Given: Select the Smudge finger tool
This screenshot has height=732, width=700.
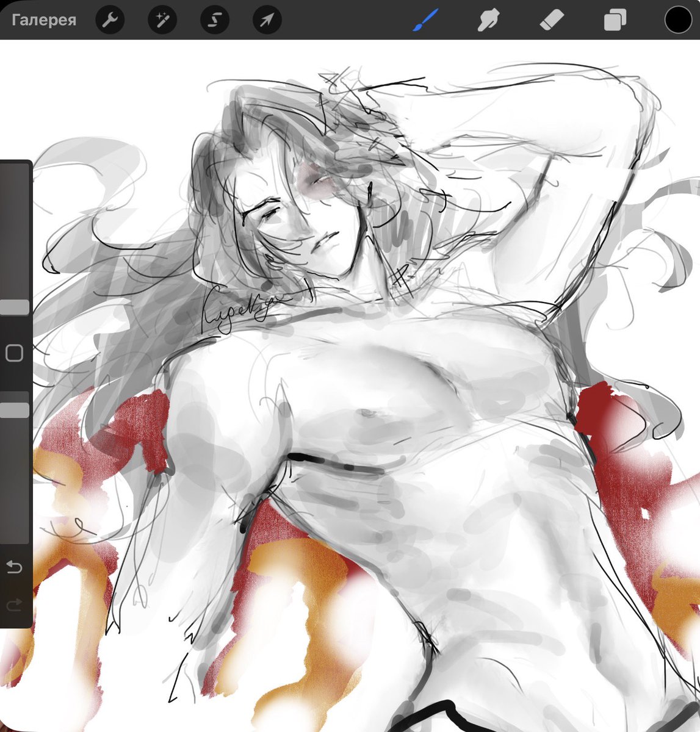Looking at the screenshot, I should coord(489,21).
